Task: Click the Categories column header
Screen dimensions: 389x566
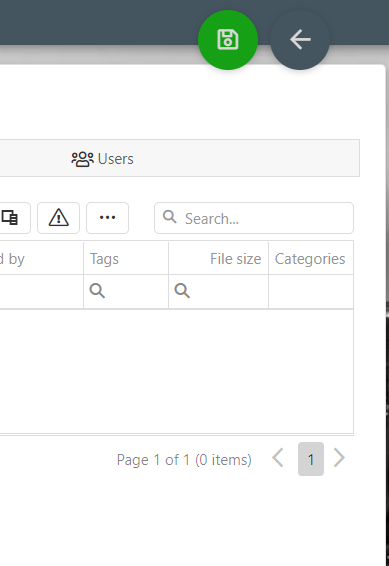Action: tap(311, 258)
